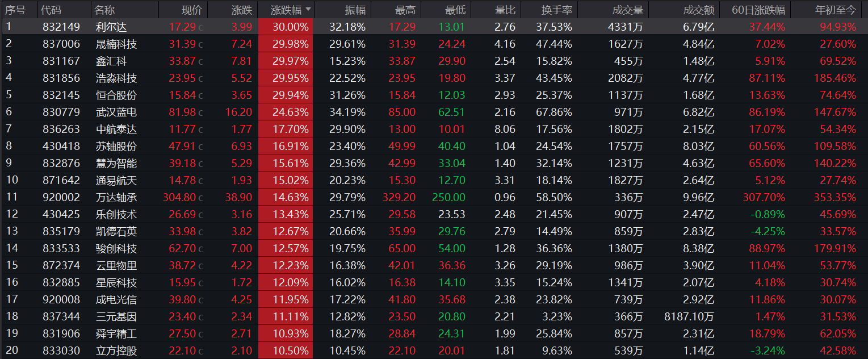This screenshot has height=359, width=868.
Task: Click the price 304.80 cell
Action: [x=179, y=197]
